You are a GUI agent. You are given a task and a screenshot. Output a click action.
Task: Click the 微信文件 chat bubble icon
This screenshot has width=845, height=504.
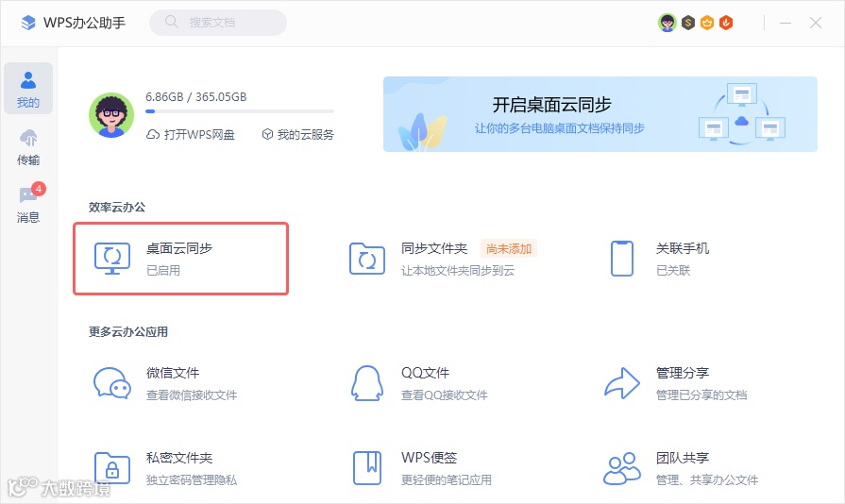tap(112, 383)
